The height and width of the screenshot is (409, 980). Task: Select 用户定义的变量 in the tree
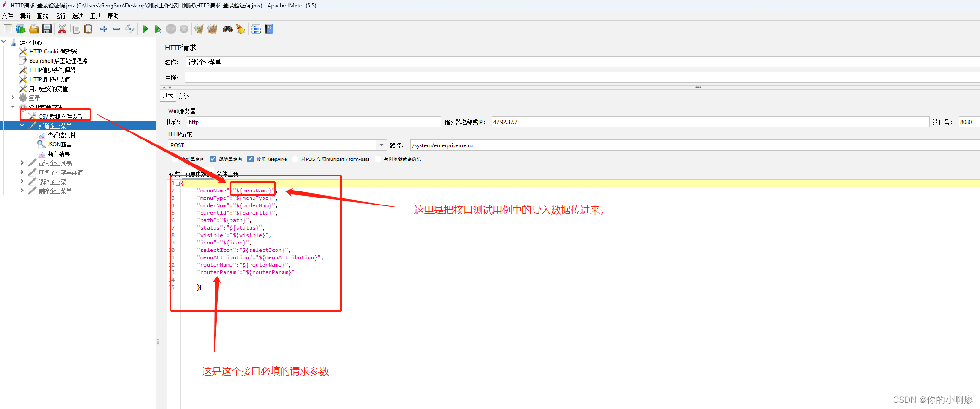[x=49, y=89]
